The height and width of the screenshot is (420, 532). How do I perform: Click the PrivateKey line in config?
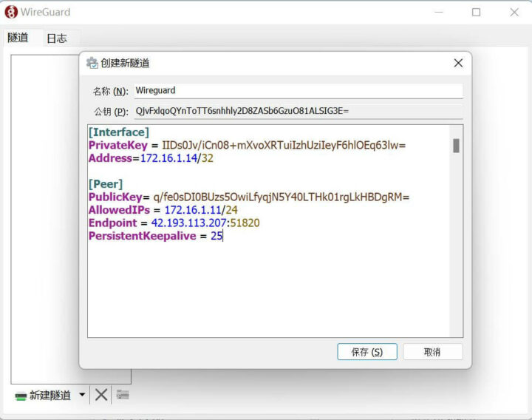pos(247,146)
